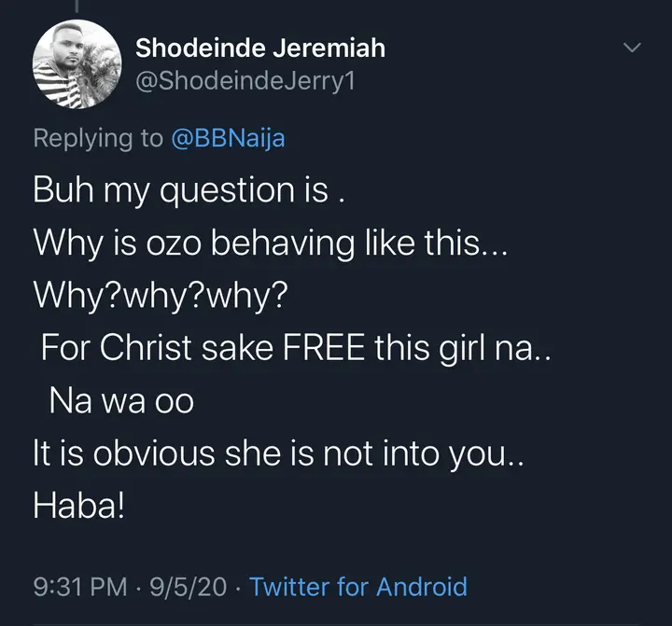The width and height of the screenshot is (672, 626).
Task: Click the 9/5/20 date
Action: pyautogui.click(x=189, y=587)
